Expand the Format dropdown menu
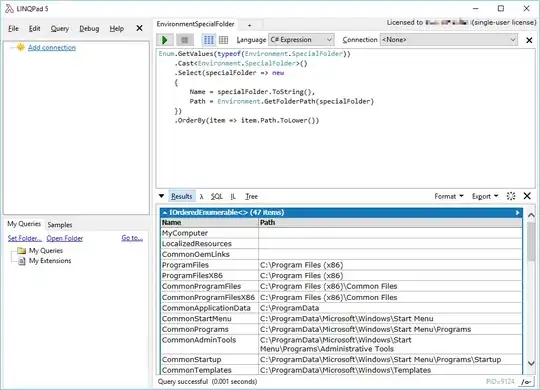This screenshot has height=390, width=540. point(449,196)
